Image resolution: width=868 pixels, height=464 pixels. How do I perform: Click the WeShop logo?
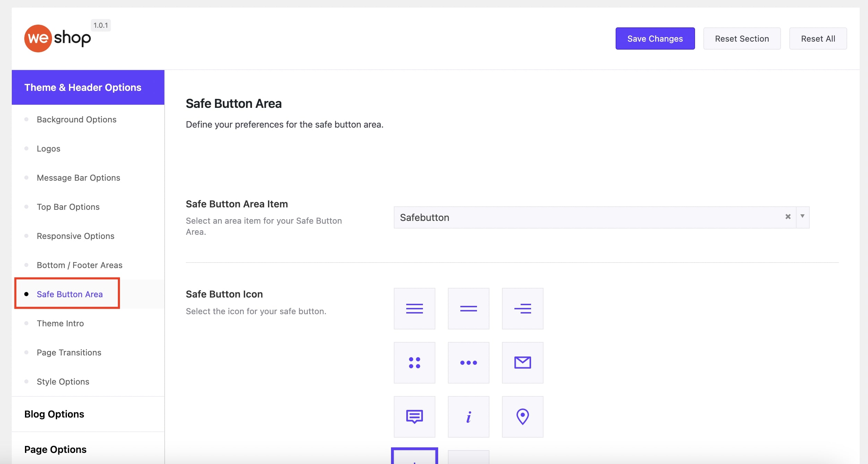click(58, 38)
